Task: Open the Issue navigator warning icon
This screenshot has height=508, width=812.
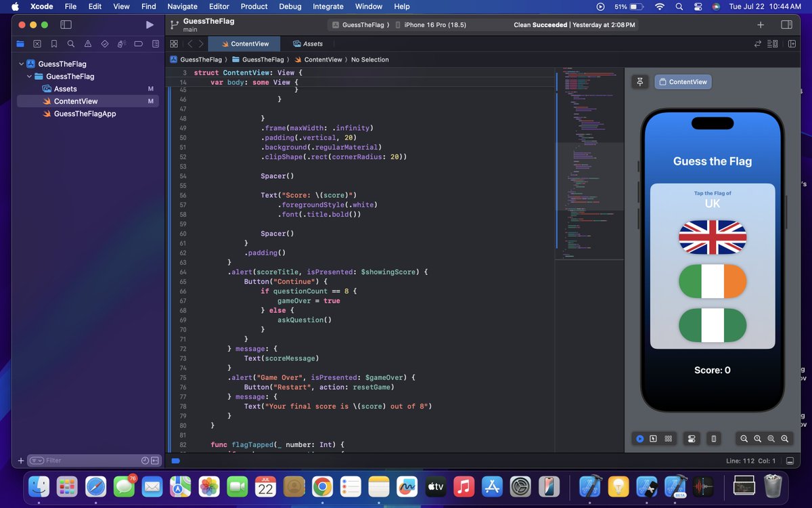Action: pyautogui.click(x=88, y=43)
